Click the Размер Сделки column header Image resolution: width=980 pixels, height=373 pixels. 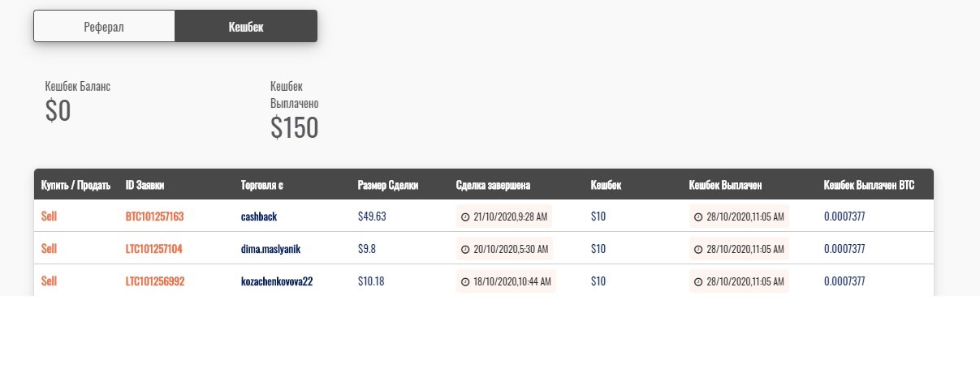[388, 185]
